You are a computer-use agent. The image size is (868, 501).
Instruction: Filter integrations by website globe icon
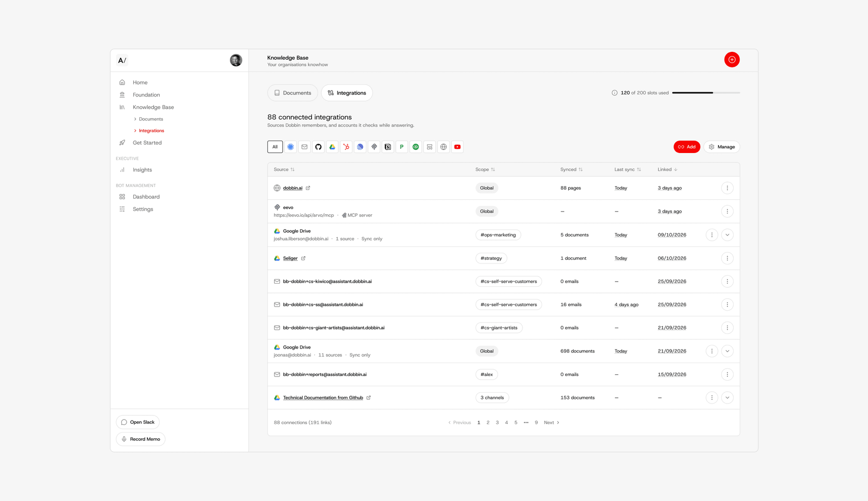(x=444, y=147)
